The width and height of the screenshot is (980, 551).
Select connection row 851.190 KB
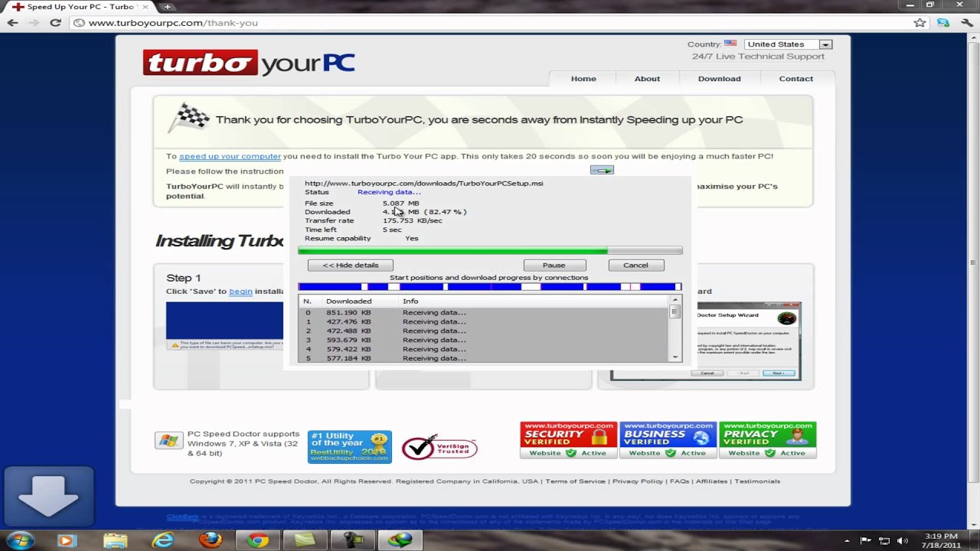pos(484,312)
